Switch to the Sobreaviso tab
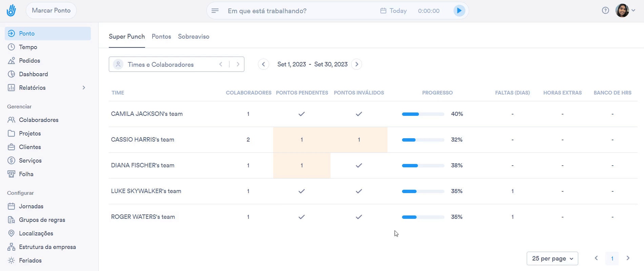644x271 pixels. pos(194,37)
